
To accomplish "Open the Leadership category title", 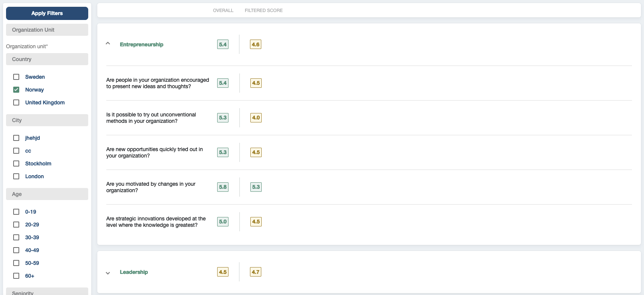I will [134, 272].
